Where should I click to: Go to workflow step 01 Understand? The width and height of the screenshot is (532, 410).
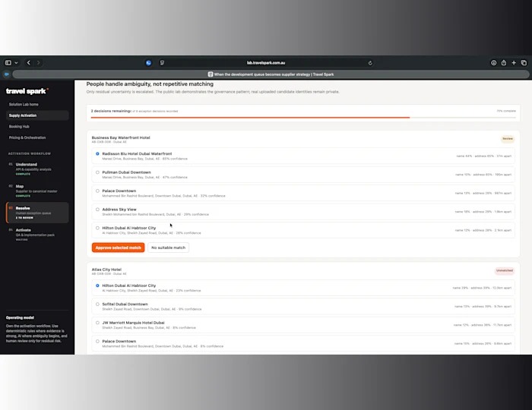coord(37,169)
